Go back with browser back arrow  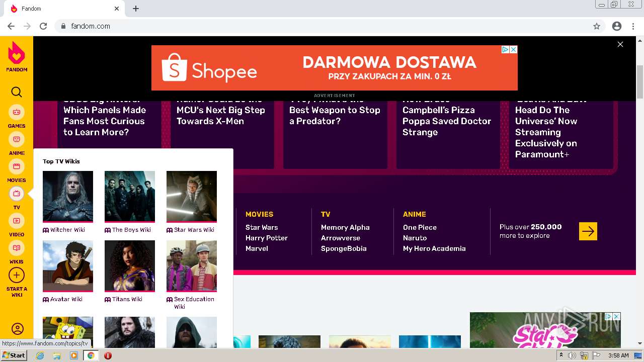tap(11, 26)
